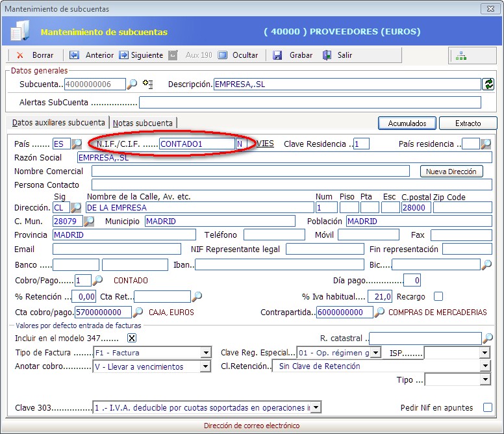Open Anotar cobro dropdown list

(206, 366)
